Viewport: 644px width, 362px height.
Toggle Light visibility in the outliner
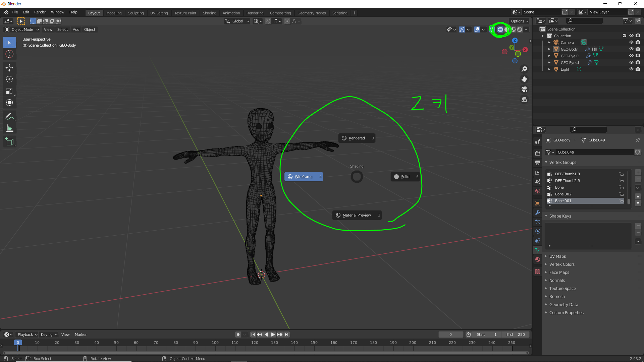pyautogui.click(x=631, y=69)
